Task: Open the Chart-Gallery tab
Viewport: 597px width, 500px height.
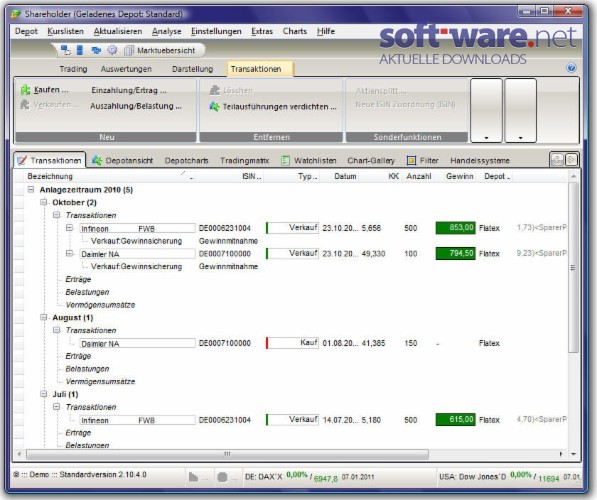Action: click(x=371, y=161)
